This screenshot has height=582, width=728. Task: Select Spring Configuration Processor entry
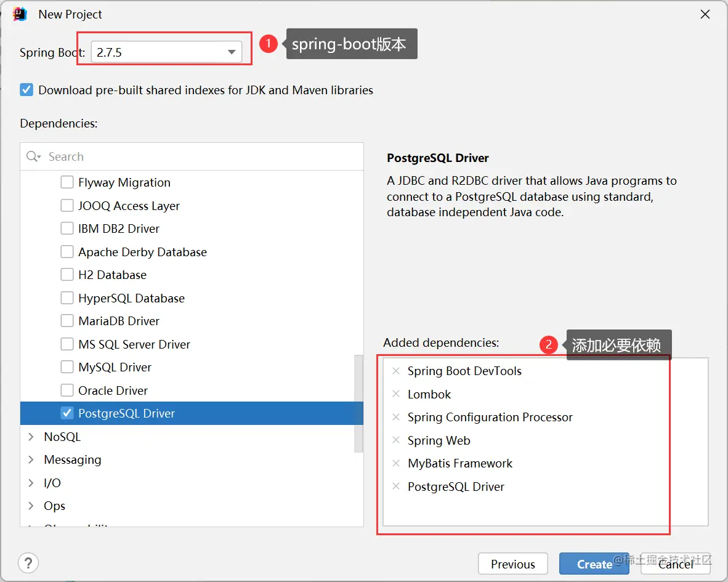coord(490,417)
